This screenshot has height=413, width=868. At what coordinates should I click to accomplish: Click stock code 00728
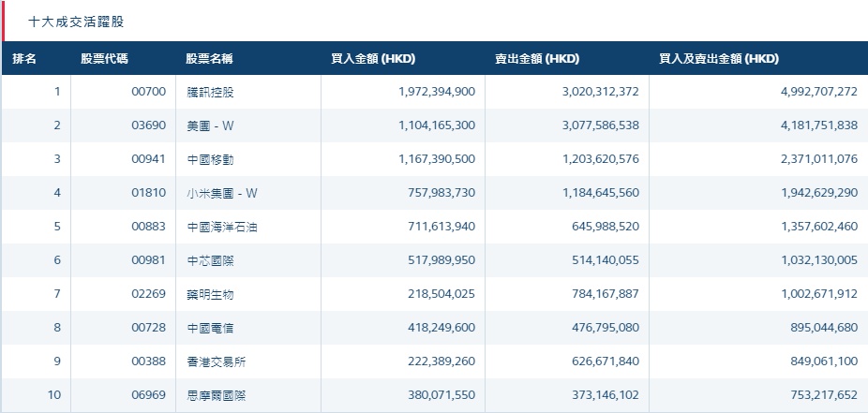(x=148, y=328)
